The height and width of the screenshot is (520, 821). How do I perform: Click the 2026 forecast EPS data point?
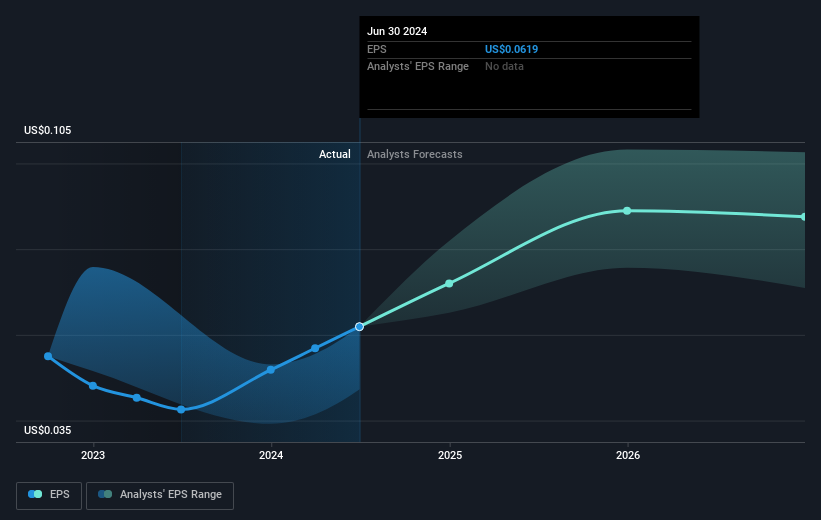627,211
